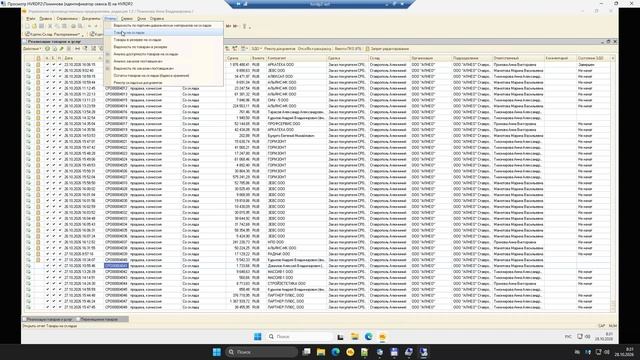Click the Print preview icon in main toolbar
The width and height of the screenshot is (640, 360).
click(80, 27)
